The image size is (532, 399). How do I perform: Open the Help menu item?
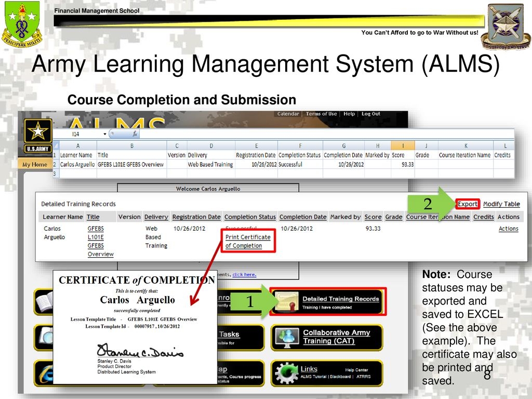point(349,114)
